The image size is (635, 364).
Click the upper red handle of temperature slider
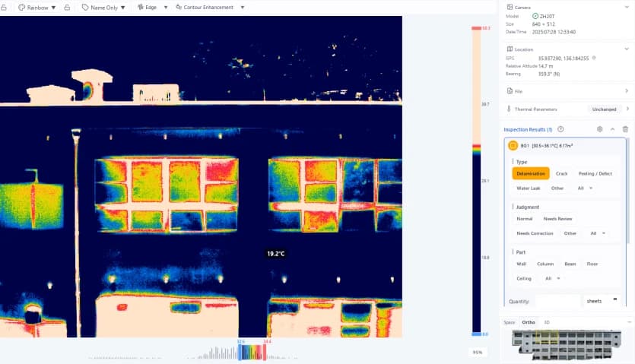[x=477, y=28]
